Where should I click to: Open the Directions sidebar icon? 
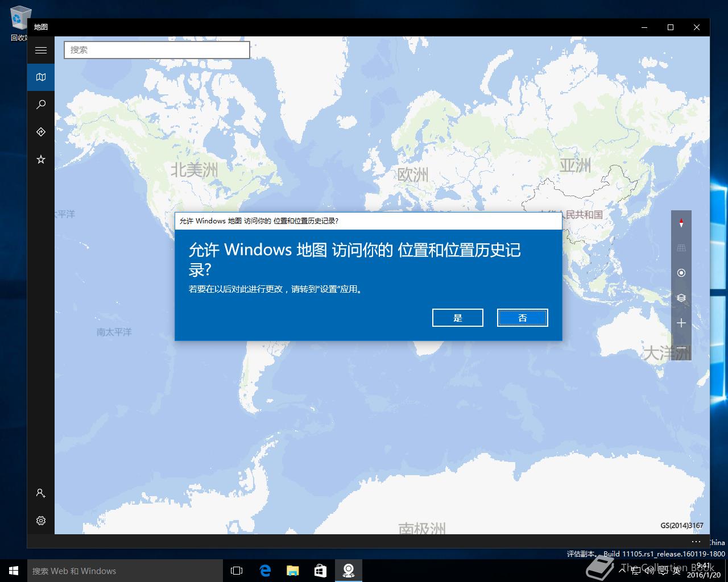(x=41, y=132)
